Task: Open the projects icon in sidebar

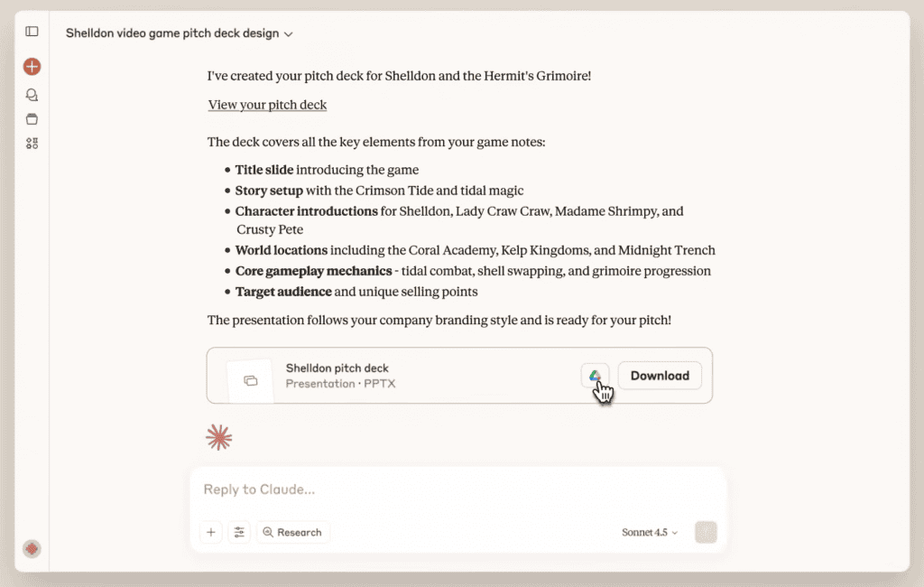Action: tap(32, 119)
